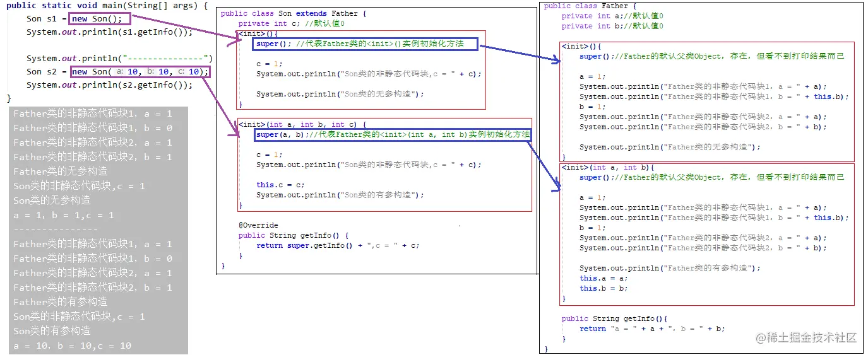The image size is (868, 355).
Task: Click the println("Father类的有参构造") code statement
Action: click(x=670, y=268)
